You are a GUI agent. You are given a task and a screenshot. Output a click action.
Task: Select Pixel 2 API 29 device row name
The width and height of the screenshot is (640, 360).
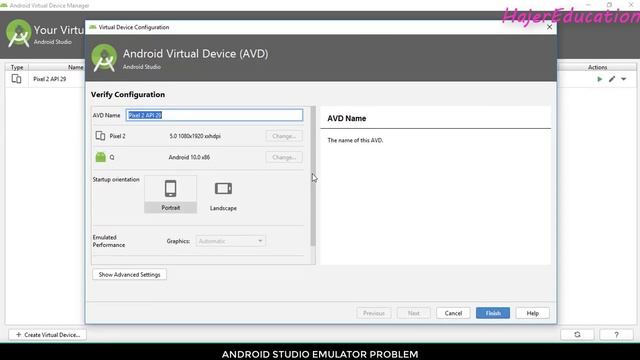[x=49, y=79]
